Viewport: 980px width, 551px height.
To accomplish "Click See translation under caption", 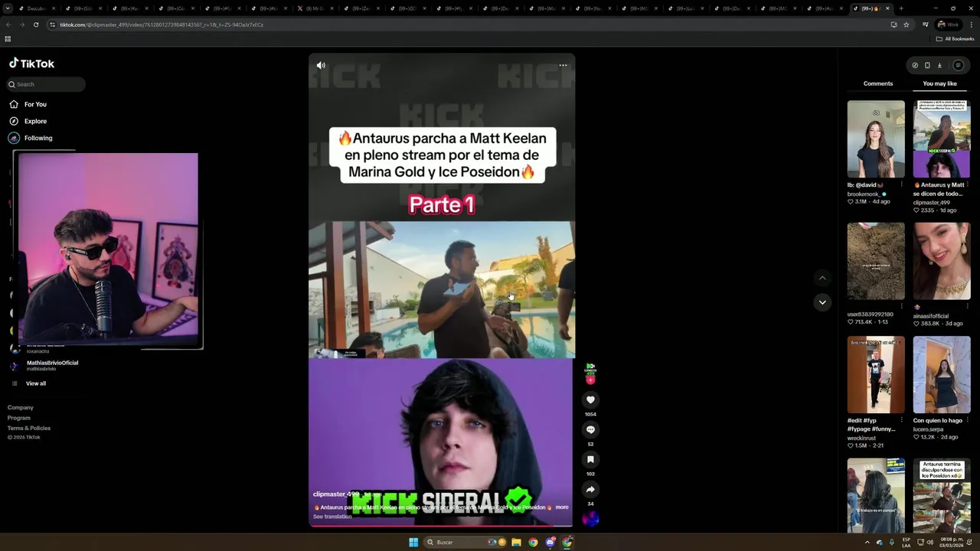I will click(332, 517).
